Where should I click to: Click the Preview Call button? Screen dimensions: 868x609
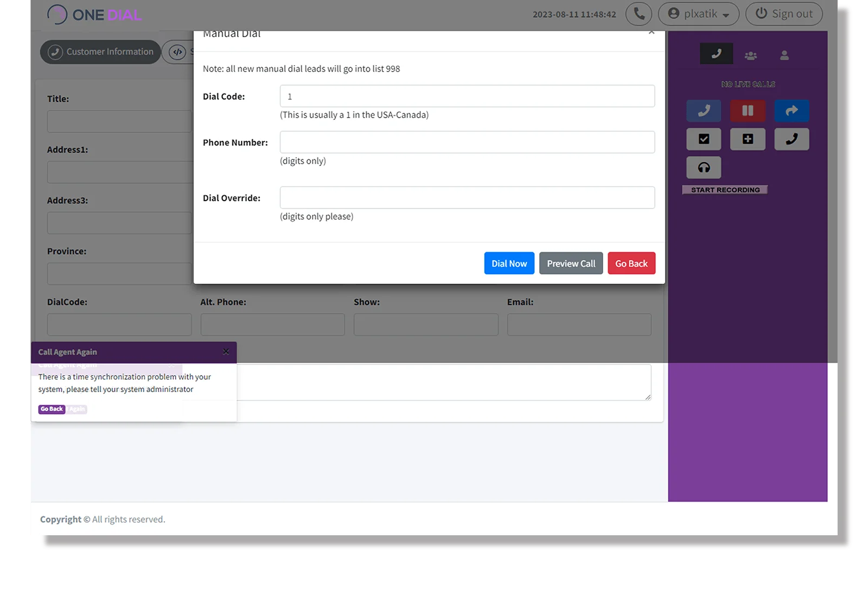pos(571,264)
